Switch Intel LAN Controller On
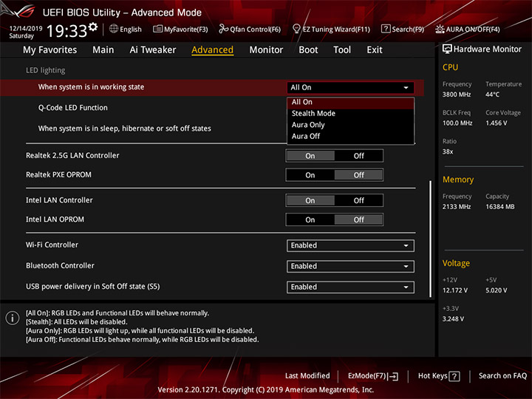This screenshot has height=399, width=532. pos(310,200)
